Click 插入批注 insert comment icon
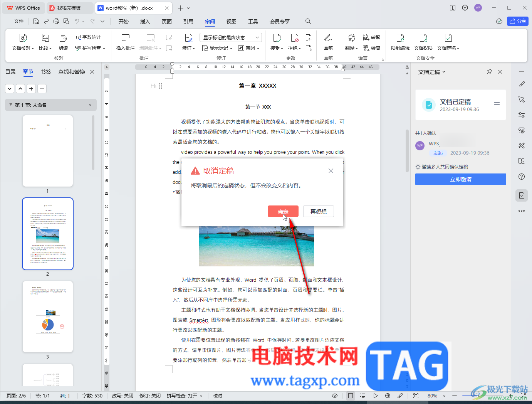 (x=126, y=42)
